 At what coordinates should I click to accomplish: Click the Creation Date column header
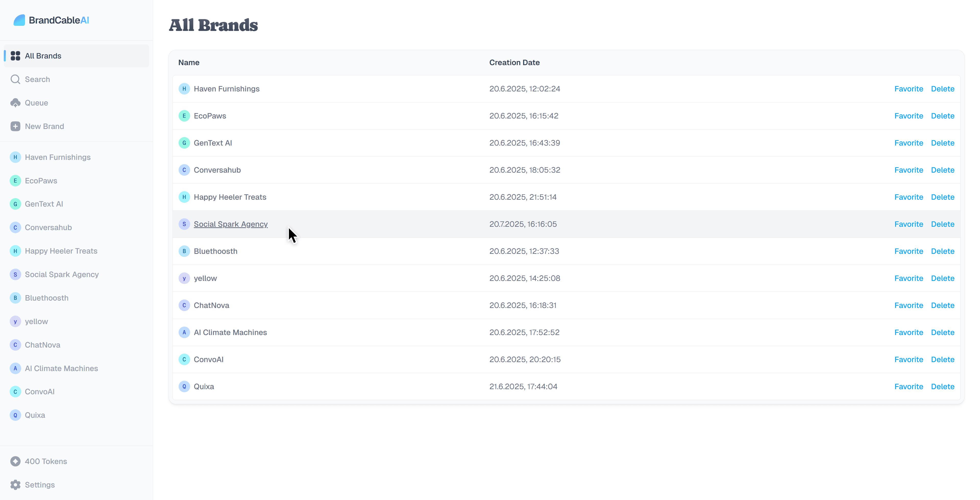click(514, 63)
